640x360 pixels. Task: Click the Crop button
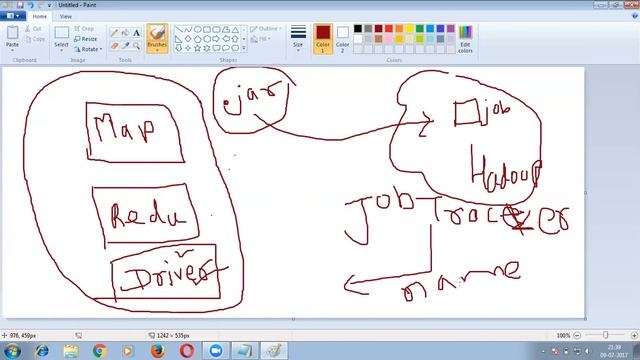click(x=84, y=29)
